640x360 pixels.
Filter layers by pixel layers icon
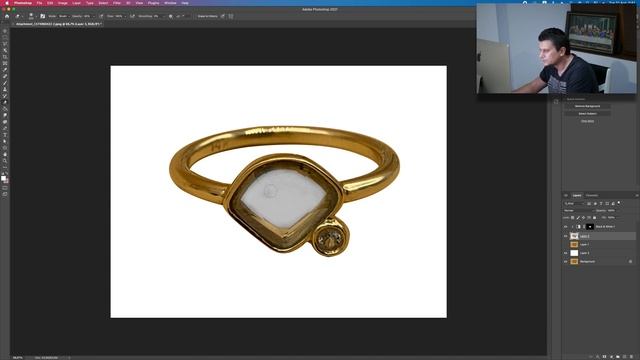pos(589,203)
